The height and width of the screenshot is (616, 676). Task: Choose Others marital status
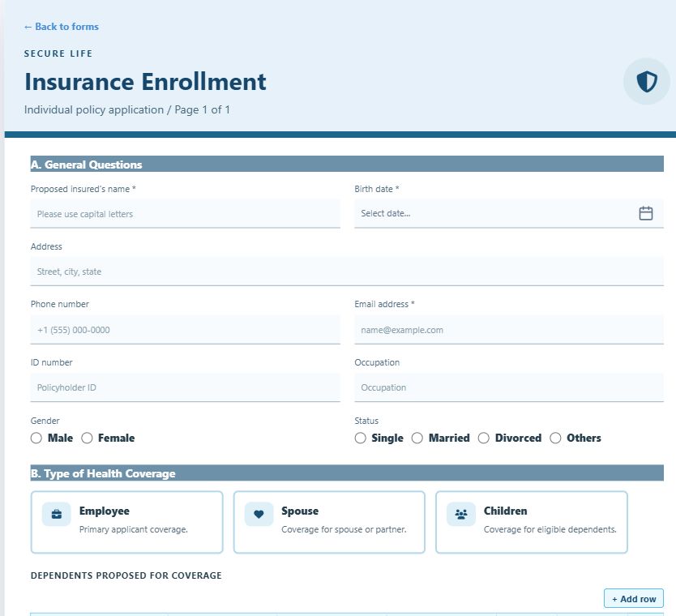click(x=555, y=438)
